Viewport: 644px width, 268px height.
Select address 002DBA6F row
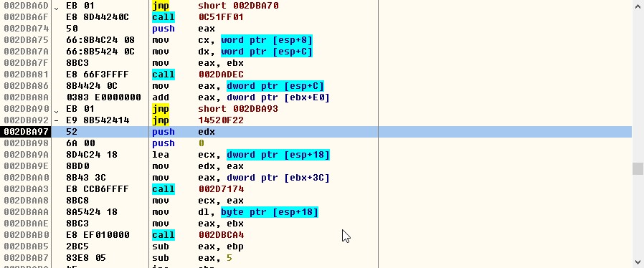(x=27, y=17)
